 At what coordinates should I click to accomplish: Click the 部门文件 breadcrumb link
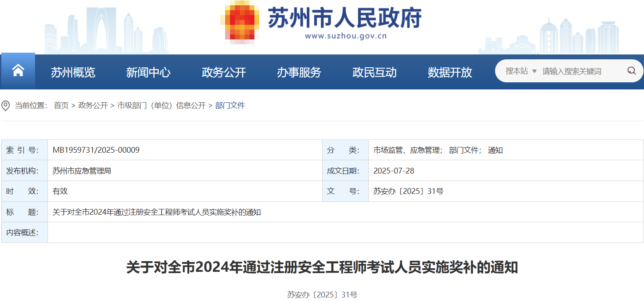pos(230,105)
